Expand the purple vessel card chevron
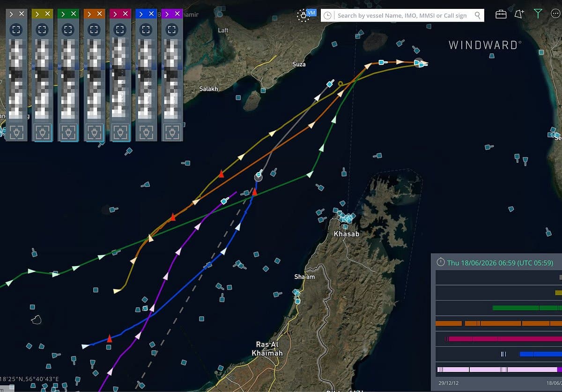Viewport: 562px width, 392px height. (167, 14)
